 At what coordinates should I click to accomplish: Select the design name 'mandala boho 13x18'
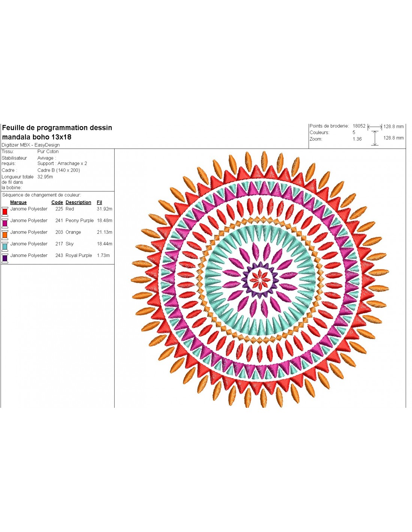coord(37,137)
